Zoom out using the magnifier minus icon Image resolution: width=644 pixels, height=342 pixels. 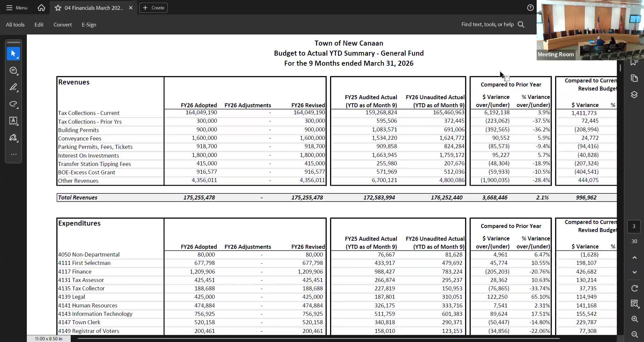tap(634, 334)
